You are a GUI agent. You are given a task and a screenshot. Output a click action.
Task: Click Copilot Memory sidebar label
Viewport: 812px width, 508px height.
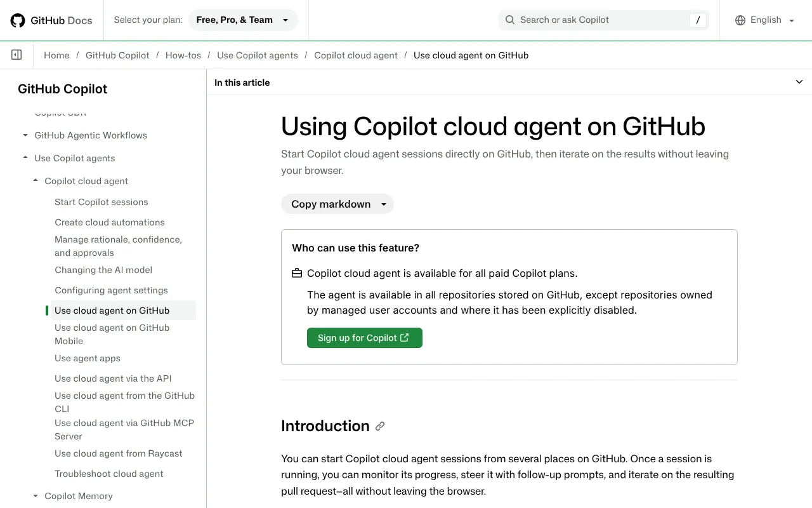[x=79, y=496]
